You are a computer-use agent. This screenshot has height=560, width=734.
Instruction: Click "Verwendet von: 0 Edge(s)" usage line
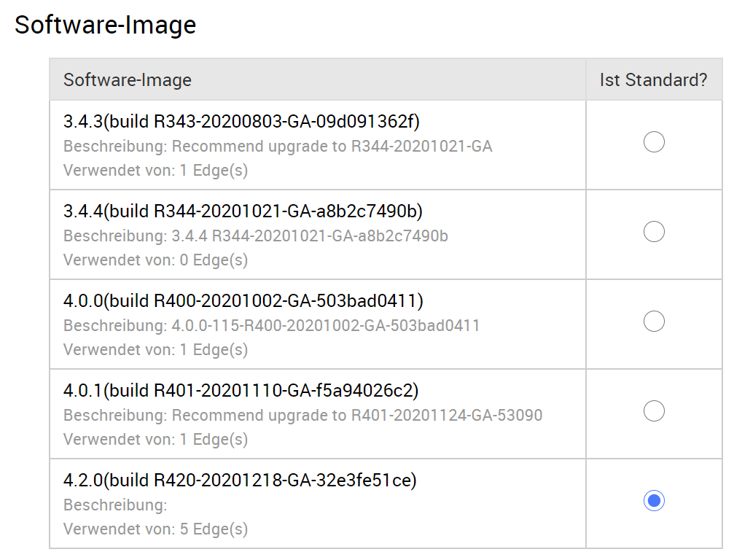click(155, 260)
